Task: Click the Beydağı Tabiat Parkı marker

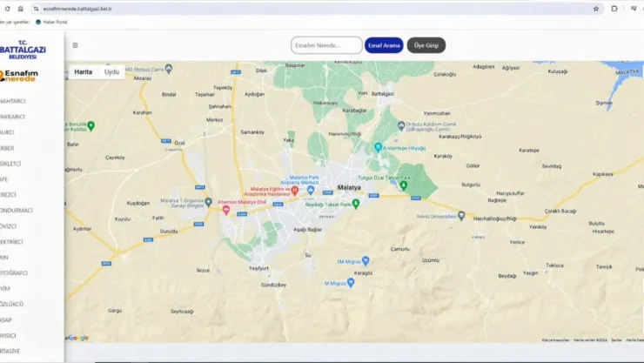Action: 355,204
